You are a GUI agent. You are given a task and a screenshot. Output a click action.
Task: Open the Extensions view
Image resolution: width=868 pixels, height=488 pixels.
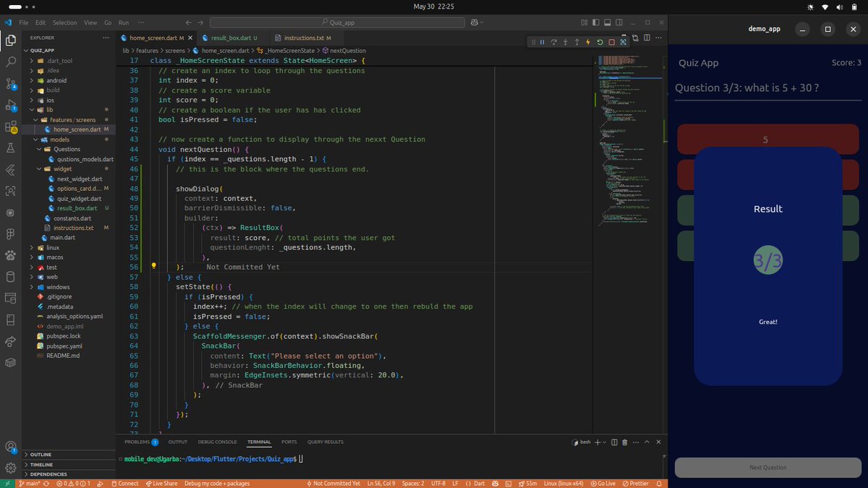point(11,127)
